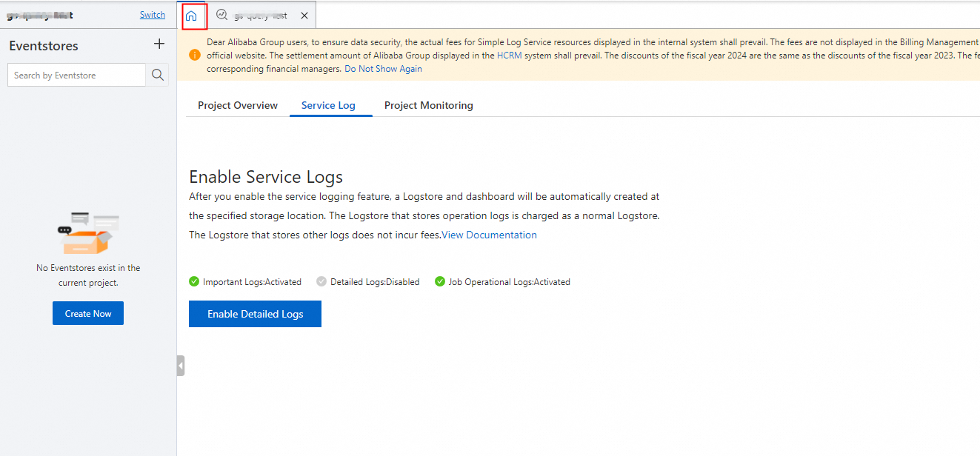Select the Service Log tab
Screen dimensions: 980x456
pos(328,105)
